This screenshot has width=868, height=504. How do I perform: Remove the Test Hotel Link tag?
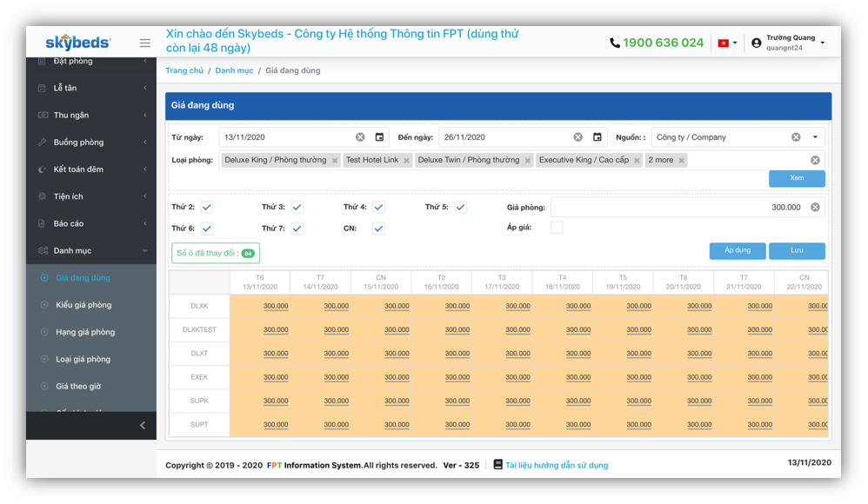coord(406,161)
